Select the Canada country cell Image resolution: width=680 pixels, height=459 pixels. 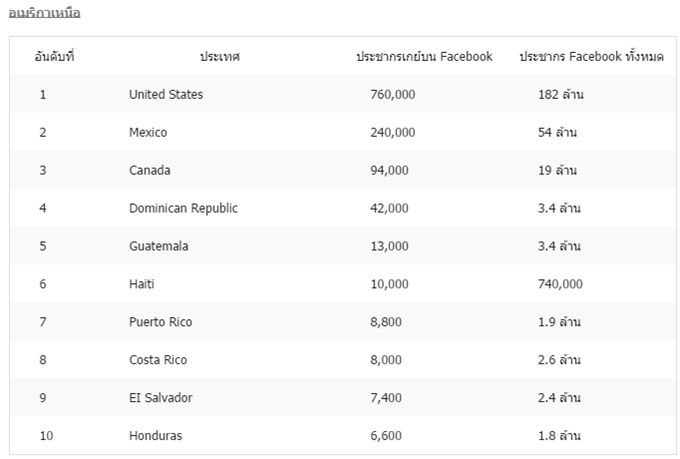(x=150, y=170)
